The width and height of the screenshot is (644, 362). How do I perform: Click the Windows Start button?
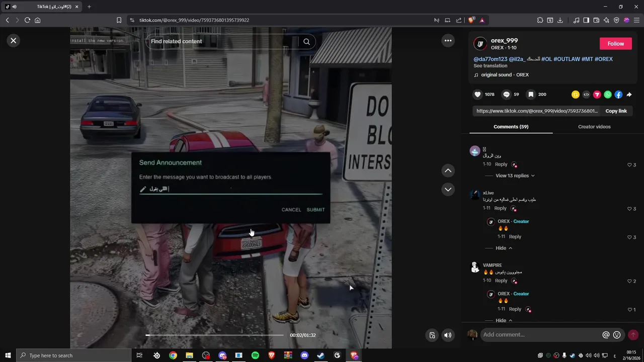(8, 355)
